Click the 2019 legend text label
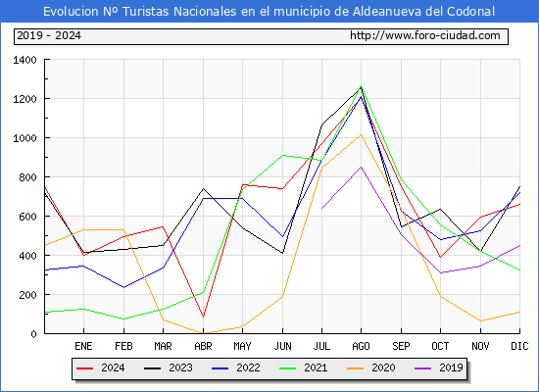Viewport: 539px width, 392px height. pos(451,367)
